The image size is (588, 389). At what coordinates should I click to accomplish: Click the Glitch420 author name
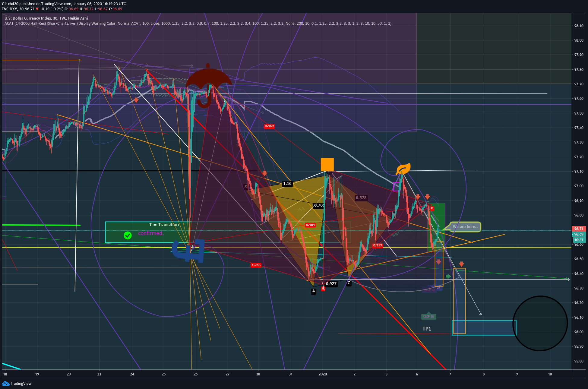coord(10,4)
